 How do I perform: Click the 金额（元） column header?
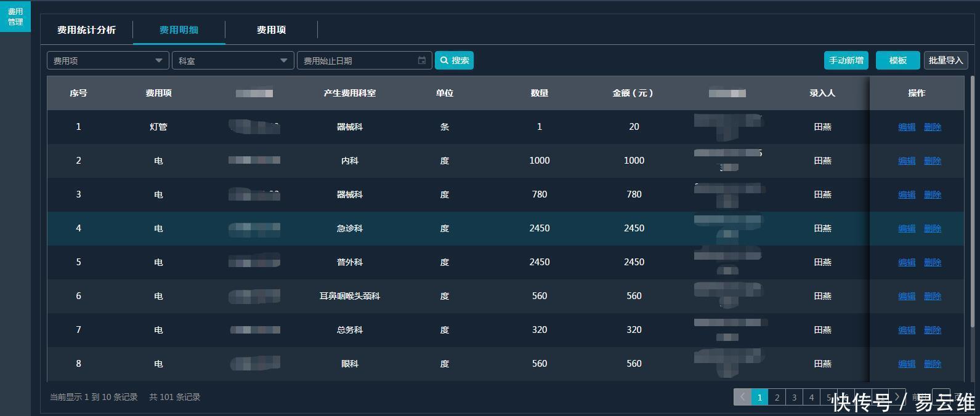click(x=634, y=93)
